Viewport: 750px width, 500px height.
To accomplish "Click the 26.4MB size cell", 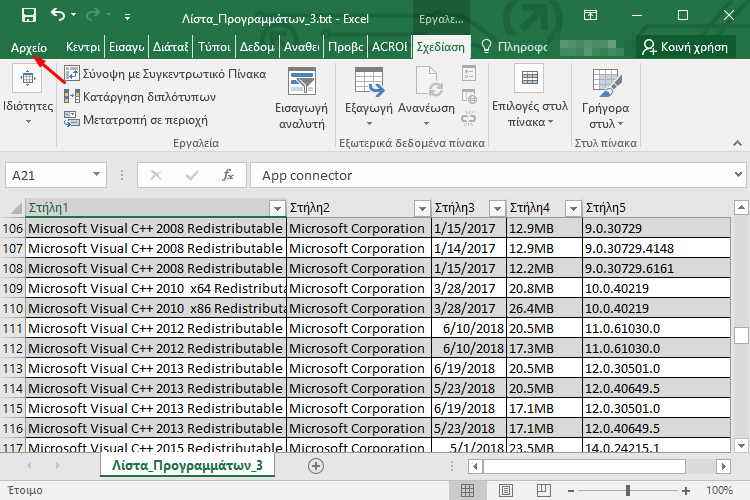I will (x=544, y=309).
